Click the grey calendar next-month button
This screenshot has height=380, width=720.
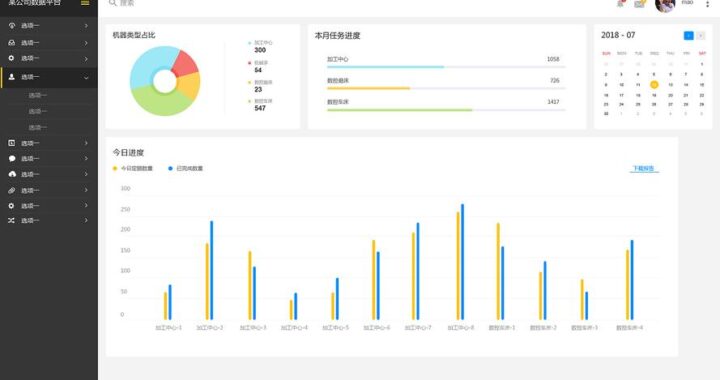point(700,35)
